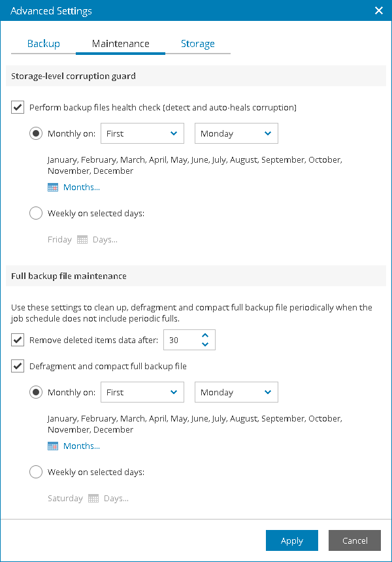Decrease remove deleted items days value
The image size is (392, 562).
205,344
